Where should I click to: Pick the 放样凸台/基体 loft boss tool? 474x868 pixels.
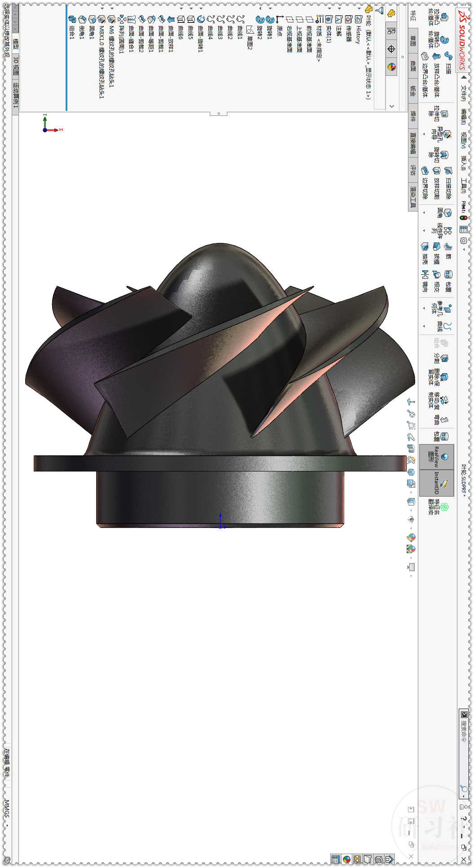436,75
